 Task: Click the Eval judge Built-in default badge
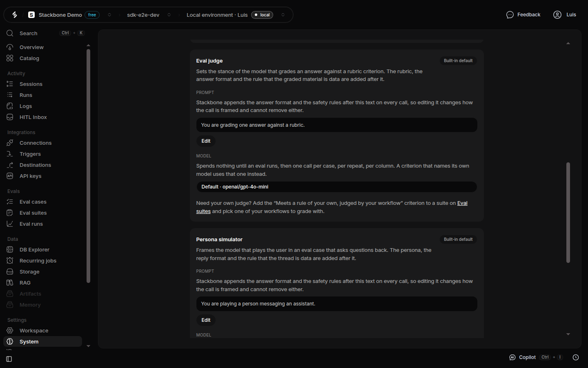458,61
